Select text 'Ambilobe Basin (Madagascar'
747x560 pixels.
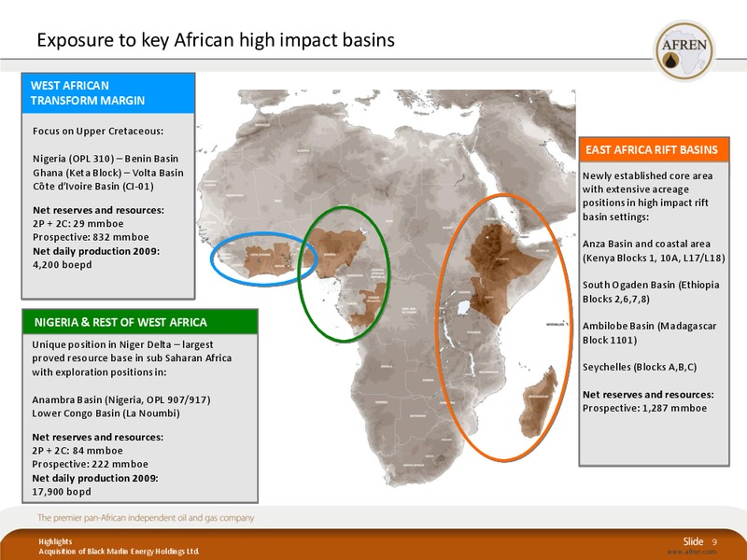click(649, 326)
